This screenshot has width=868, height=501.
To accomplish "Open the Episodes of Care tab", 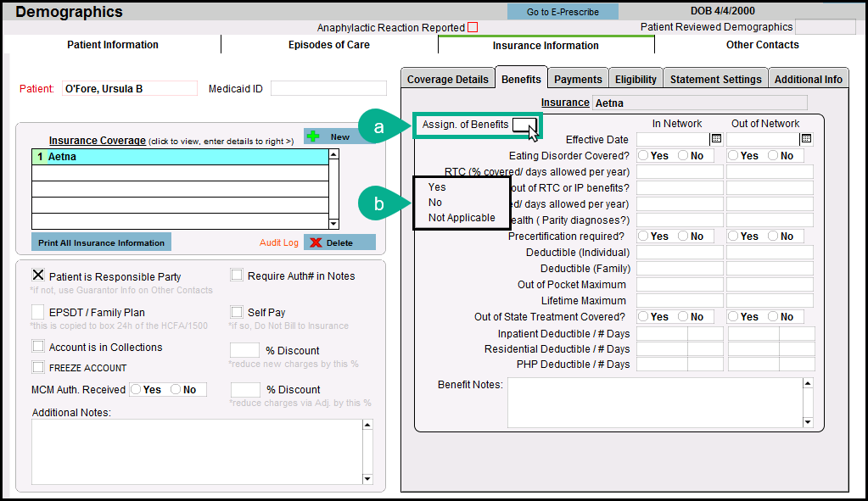I will pos(328,45).
